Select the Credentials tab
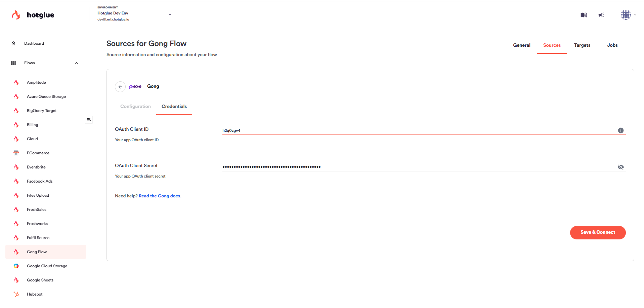Screen dimensions: 644x308 [x=174, y=107]
